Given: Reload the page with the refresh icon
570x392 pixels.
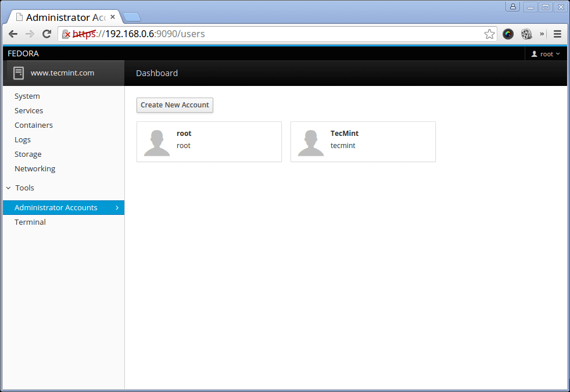Looking at the screenshot, I should 47,34.
